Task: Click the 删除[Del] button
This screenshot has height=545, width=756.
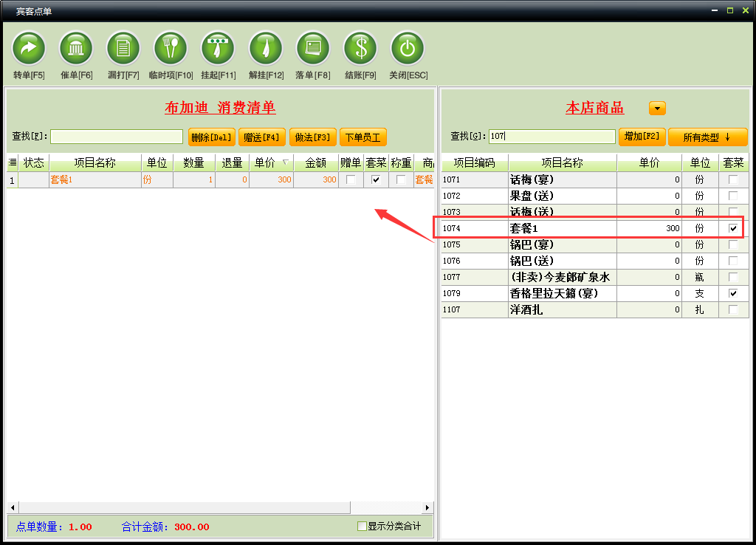Action: 212,137
